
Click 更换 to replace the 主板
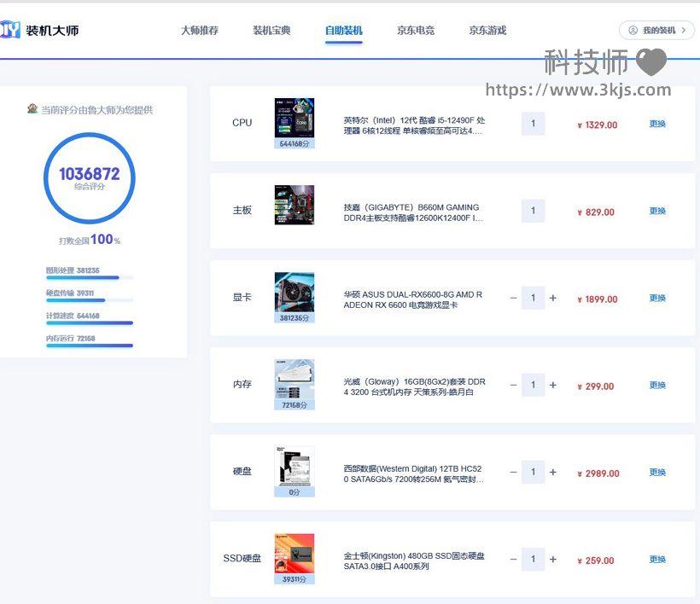coord(657,211)
